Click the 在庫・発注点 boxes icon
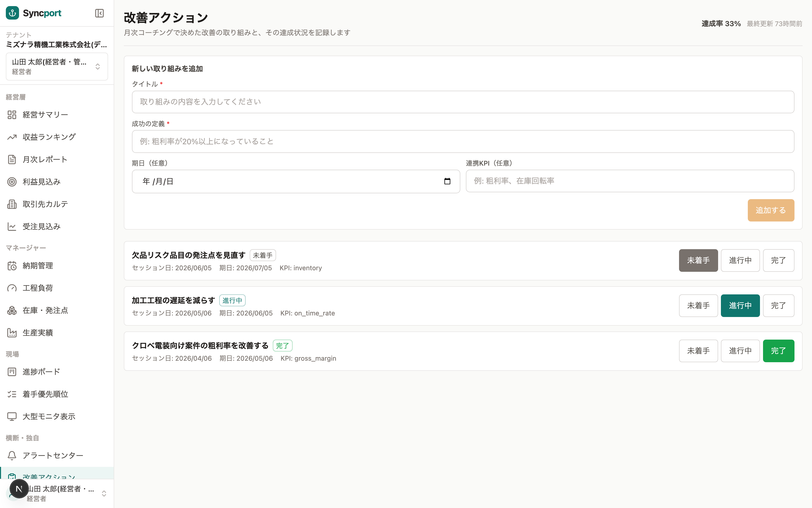Viewport: 812px width, 508px height. tap(12, 310)
